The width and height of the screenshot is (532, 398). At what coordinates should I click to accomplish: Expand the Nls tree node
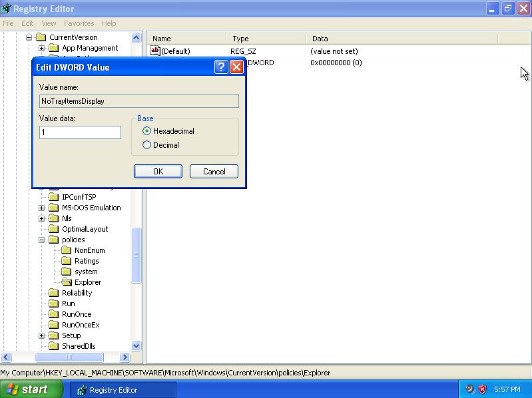tap(41, 219)
